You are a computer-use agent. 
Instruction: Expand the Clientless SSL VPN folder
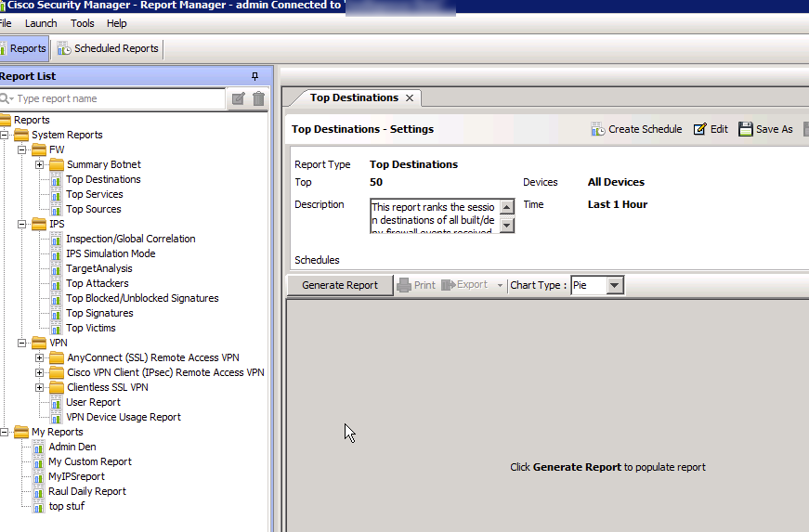40,387
